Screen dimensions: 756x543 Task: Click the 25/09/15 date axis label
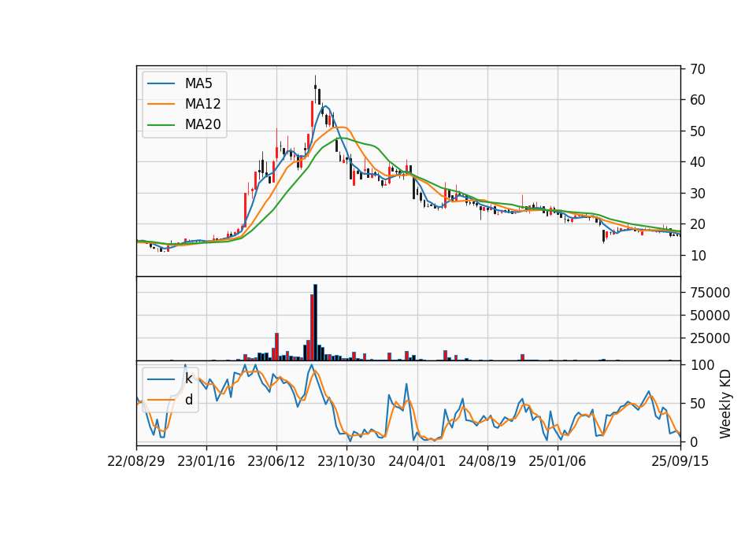pos(680,461)
